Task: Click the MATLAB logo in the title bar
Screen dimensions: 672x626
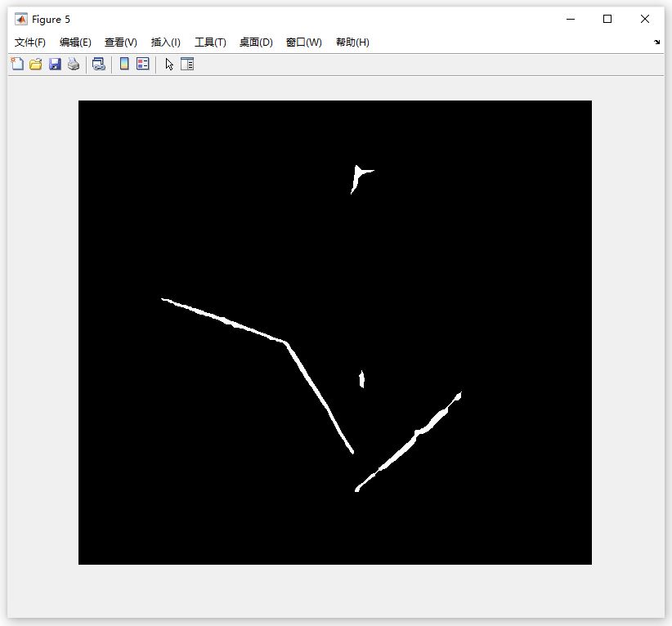Action: click(x=20, y=20)
